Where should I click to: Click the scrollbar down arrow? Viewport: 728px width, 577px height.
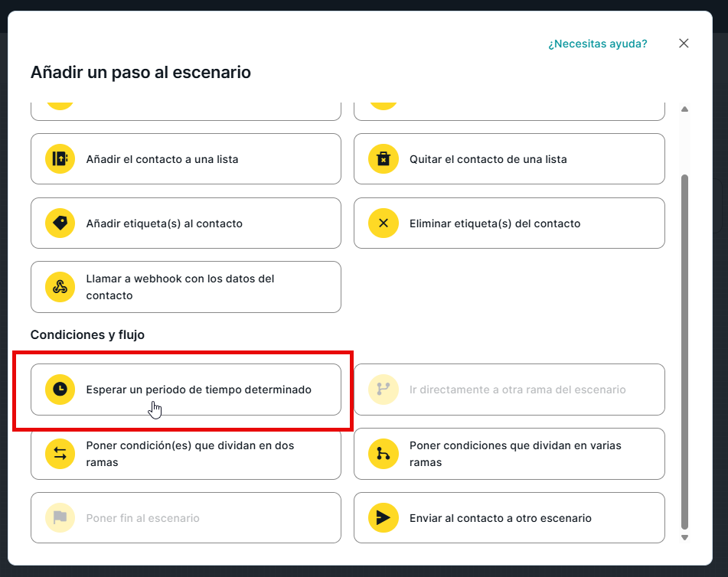click(x=685, y=538)
